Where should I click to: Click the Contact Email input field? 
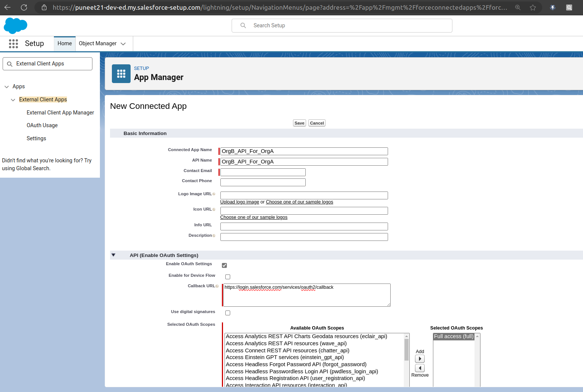[x=262, y=172]
